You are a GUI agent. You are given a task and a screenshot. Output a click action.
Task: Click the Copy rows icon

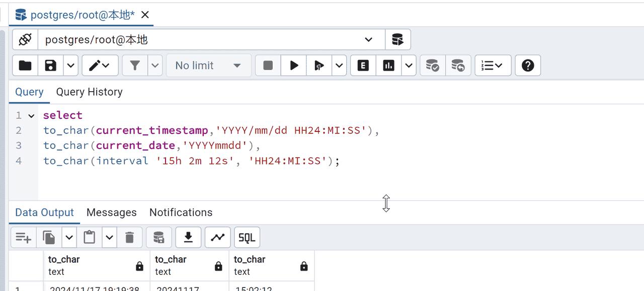pos(49,237)
